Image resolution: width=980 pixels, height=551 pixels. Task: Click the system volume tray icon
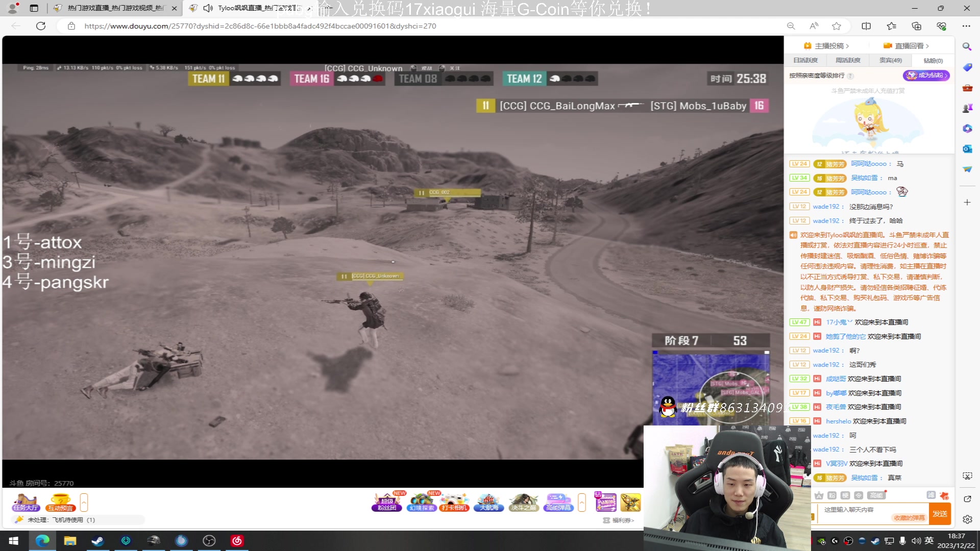click(916, 541)
